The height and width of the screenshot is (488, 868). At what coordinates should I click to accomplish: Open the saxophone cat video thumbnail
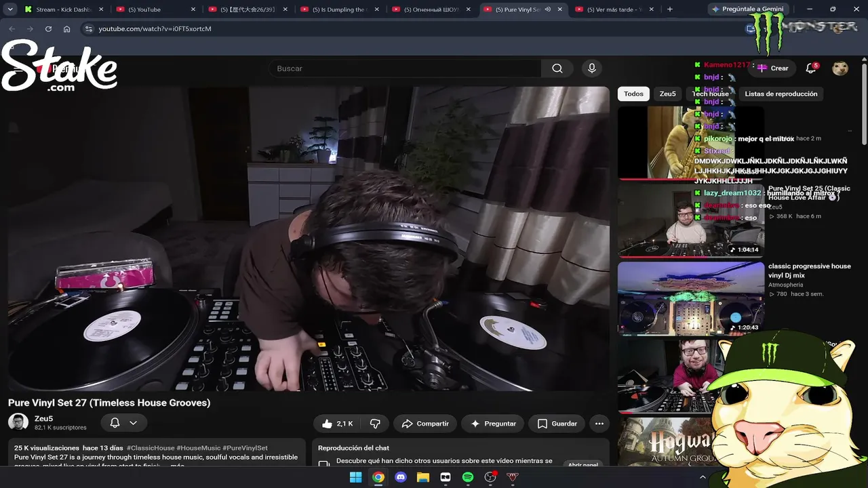(691, 142)
